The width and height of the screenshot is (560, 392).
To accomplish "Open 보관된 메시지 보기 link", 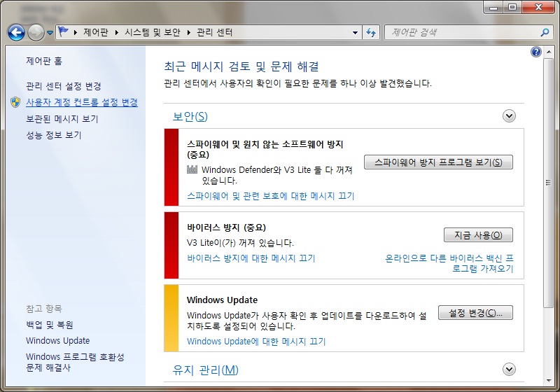I will coord(62,119).
